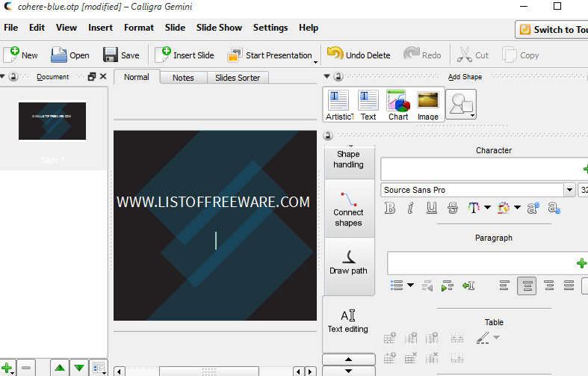
Task: Open the Source Sans Pro font dropdown
Action: coord(569,190)
